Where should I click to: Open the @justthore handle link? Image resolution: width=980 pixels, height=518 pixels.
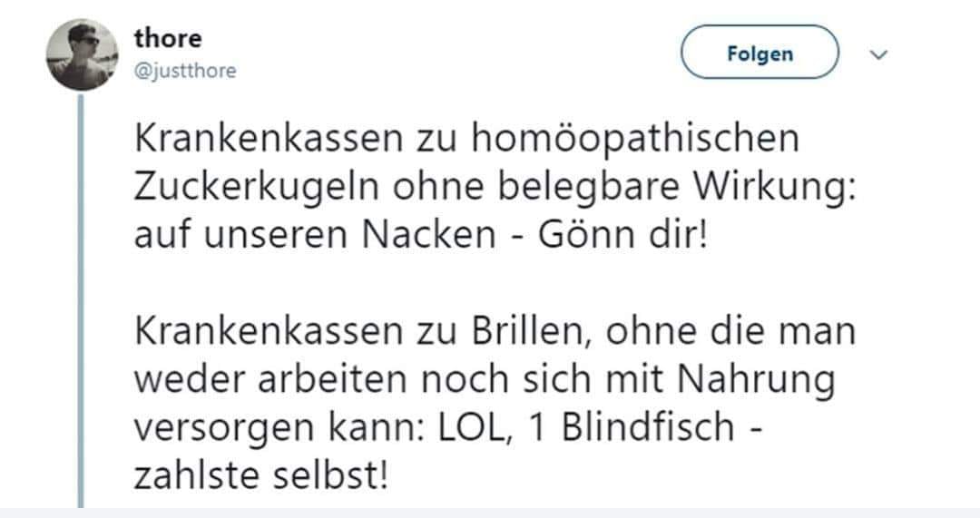[x=185, y=71]
